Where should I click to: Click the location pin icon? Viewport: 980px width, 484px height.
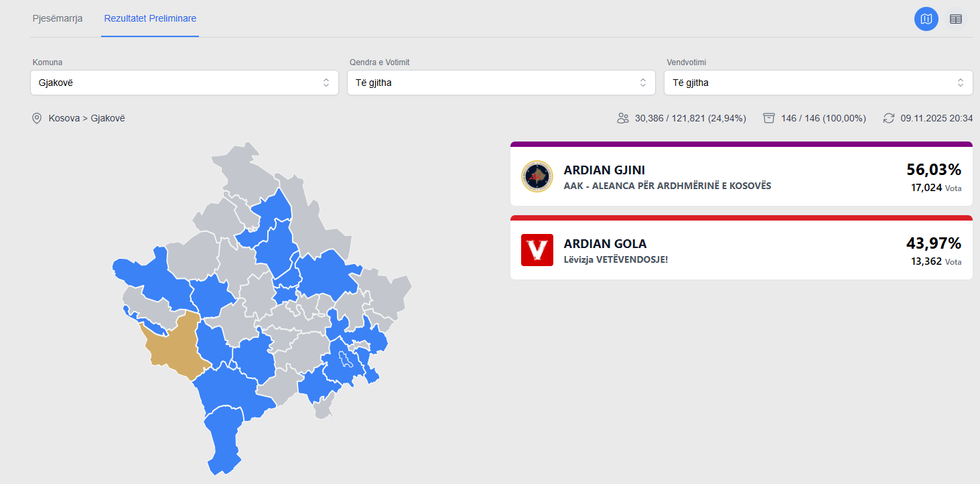pyautogui.click(x=37, y=118)
